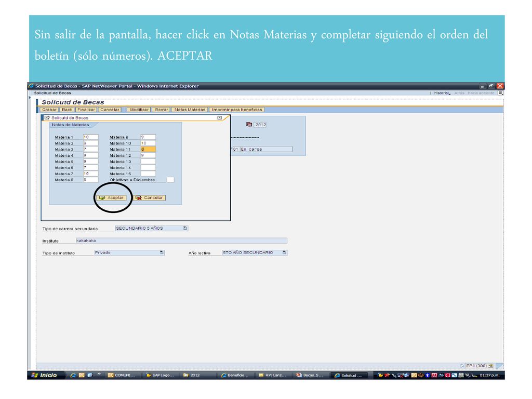Screen dimensions: 532x399
Task: Click the Bluetooth tray icon
Action: click(428, 375)
